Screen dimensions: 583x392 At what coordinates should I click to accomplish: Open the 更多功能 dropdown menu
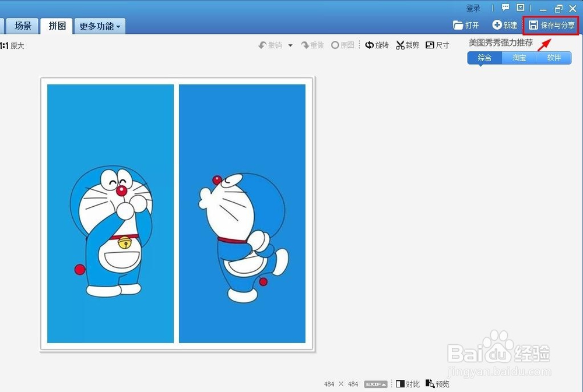pos(100,26)
